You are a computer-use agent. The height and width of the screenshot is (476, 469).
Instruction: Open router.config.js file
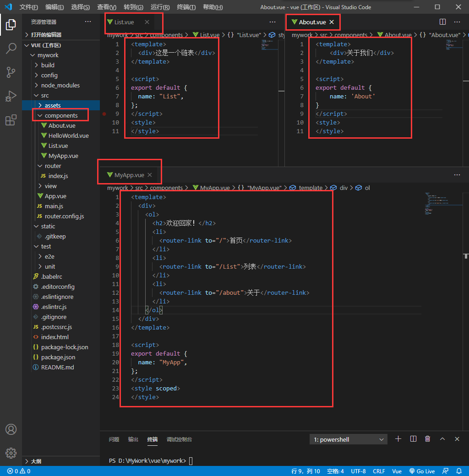point(61,216)
